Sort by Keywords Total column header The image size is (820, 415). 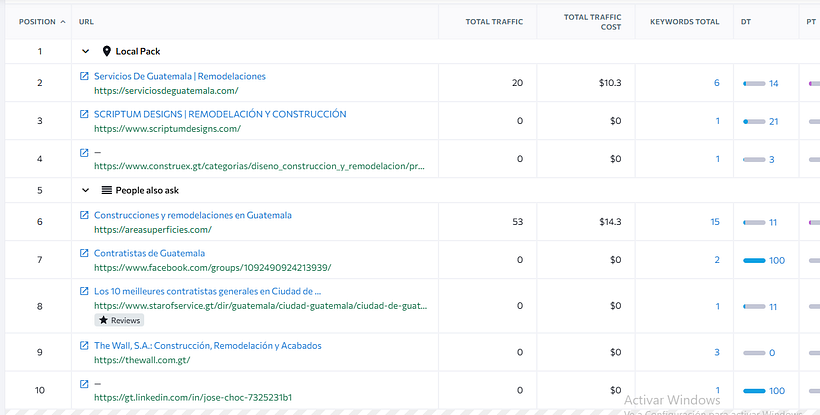684,21
